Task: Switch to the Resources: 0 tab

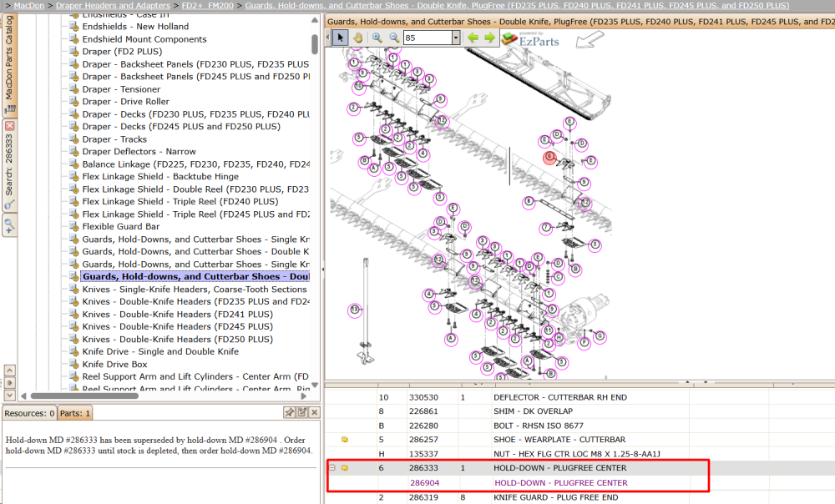Action: [x=29, y=413]
